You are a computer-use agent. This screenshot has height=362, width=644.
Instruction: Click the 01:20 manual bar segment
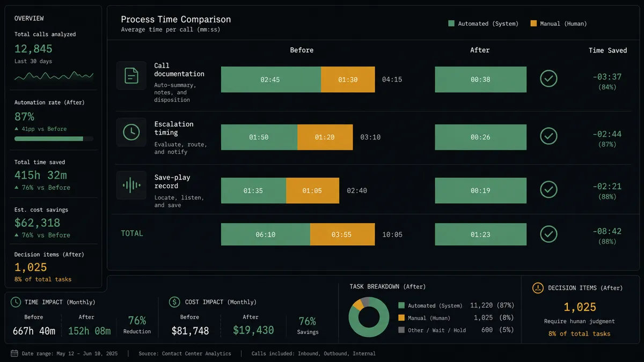point(325,137)
